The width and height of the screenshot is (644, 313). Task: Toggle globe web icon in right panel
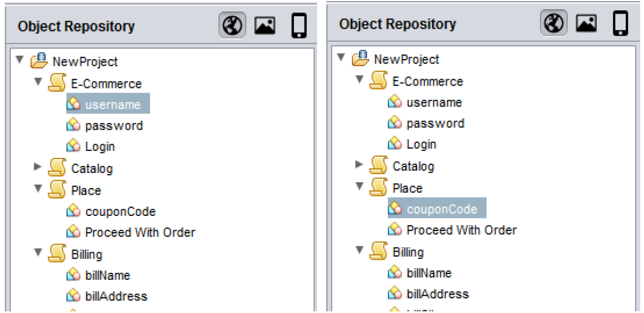pos(553,24)
